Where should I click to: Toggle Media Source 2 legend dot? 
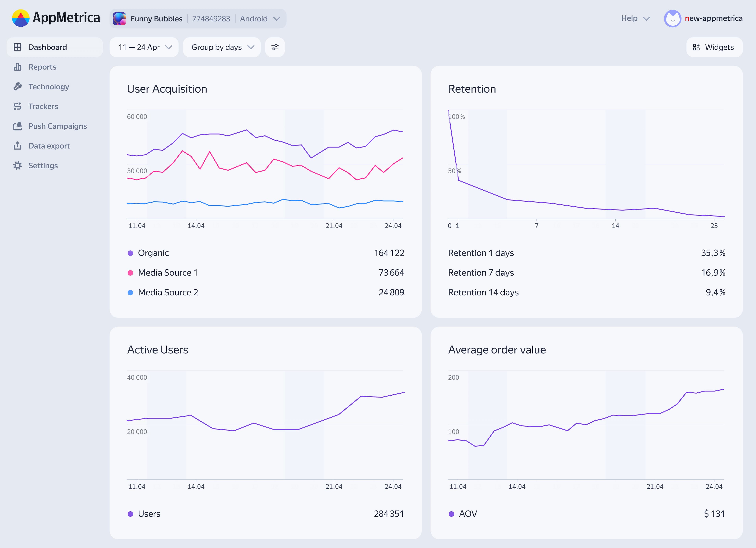[x=130, y=293]
